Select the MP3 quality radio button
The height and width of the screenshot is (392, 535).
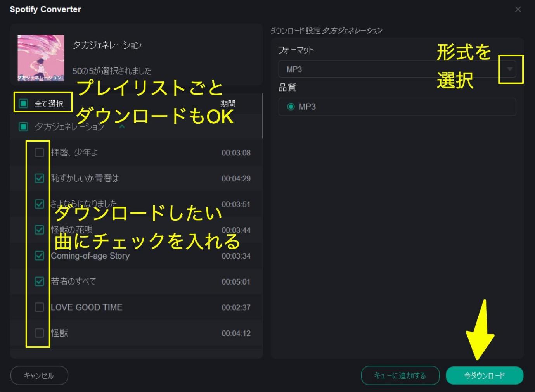point(291,107)
